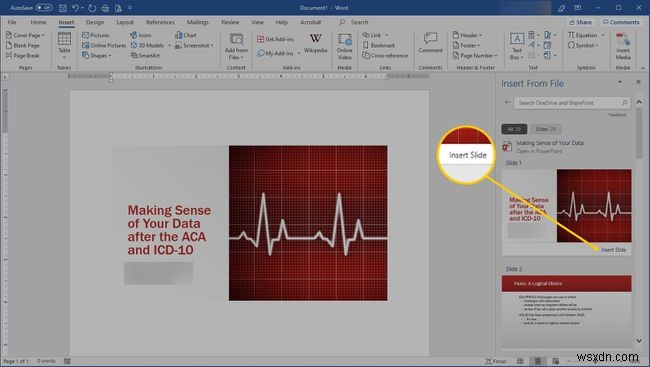Click the Undo arrow icon

[75, 8]
